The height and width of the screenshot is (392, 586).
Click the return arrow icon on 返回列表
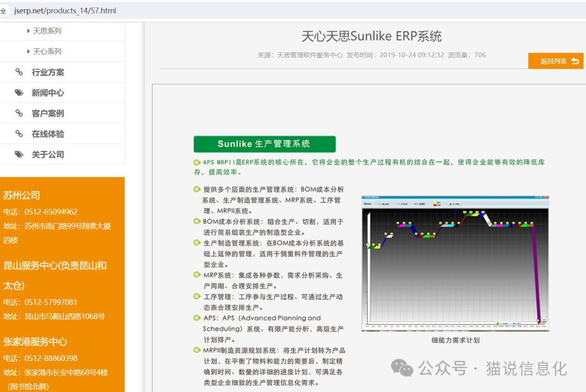click(575, 61)
